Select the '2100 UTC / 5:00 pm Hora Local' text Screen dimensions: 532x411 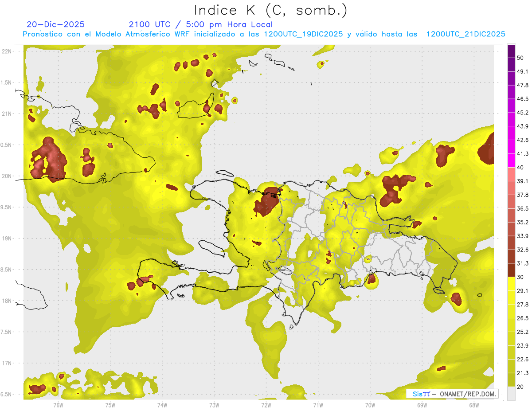(x=201, y=24)
